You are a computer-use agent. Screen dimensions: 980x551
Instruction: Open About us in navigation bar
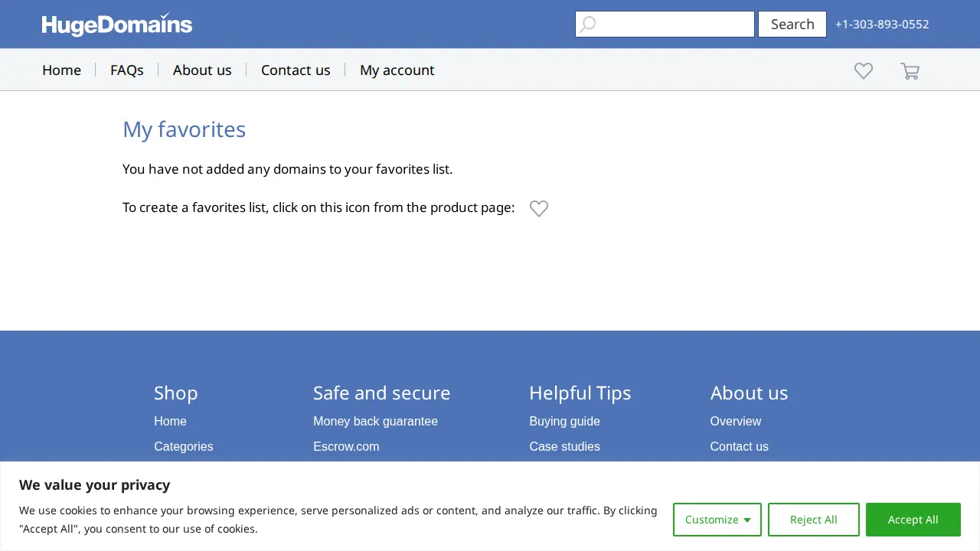[202, 70]
